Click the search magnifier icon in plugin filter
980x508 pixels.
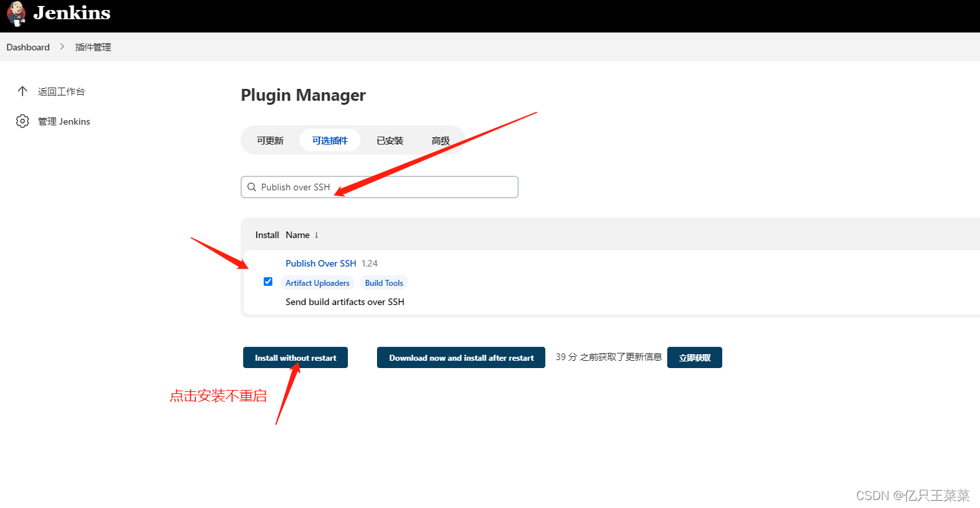252,187
